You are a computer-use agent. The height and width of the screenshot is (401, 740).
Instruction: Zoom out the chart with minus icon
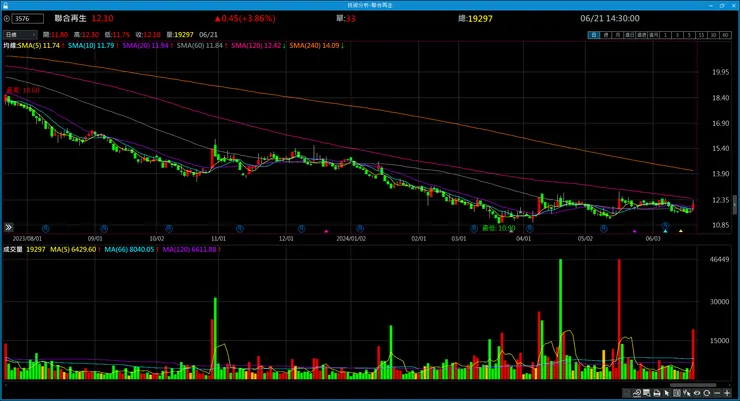(x=717, y=393)
